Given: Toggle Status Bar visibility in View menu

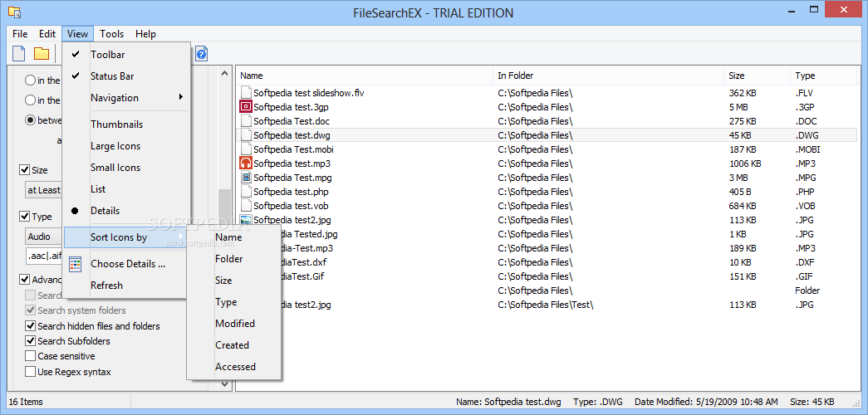Looking at the screenshot, I should click(x=126, y=76).
